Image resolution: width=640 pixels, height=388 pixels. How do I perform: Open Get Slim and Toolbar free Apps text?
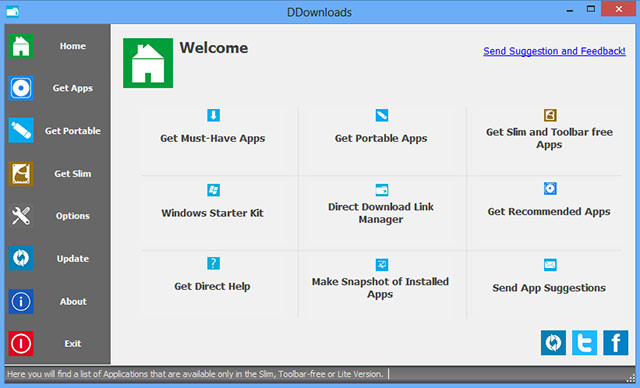point(549,138)
